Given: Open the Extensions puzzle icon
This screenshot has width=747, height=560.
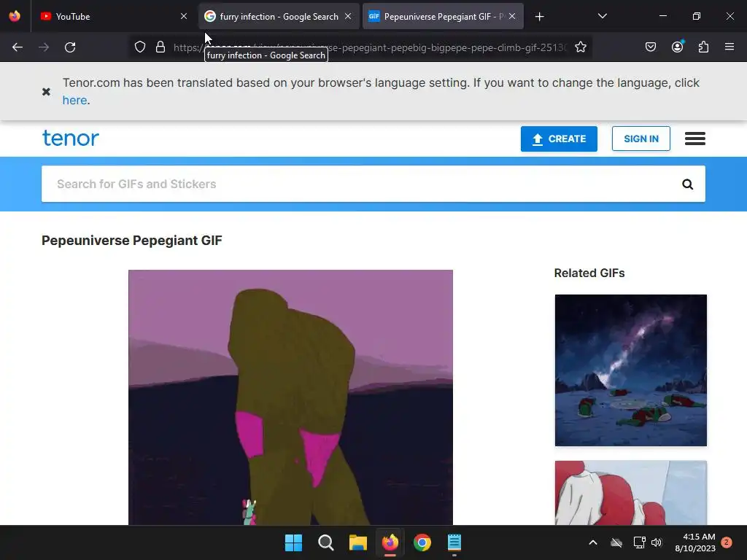Looking at the screenshot, I should pyautogui.click(x=703, y=47).
